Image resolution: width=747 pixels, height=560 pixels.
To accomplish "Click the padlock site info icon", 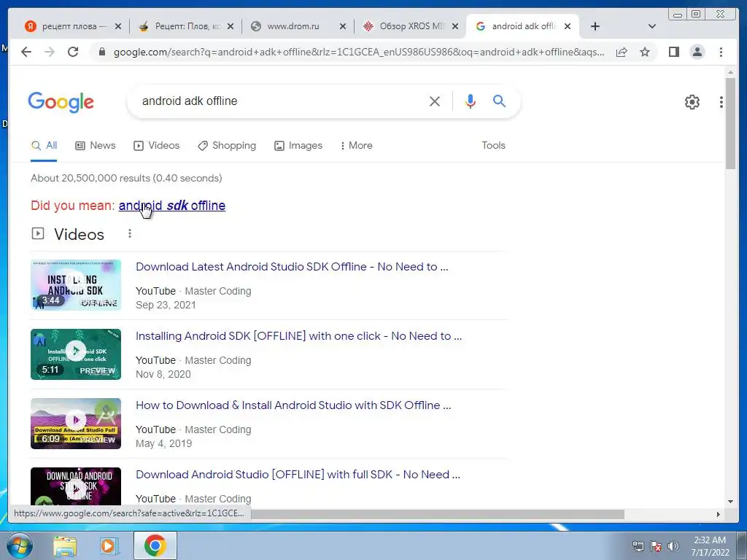I will tap(102, 52).
